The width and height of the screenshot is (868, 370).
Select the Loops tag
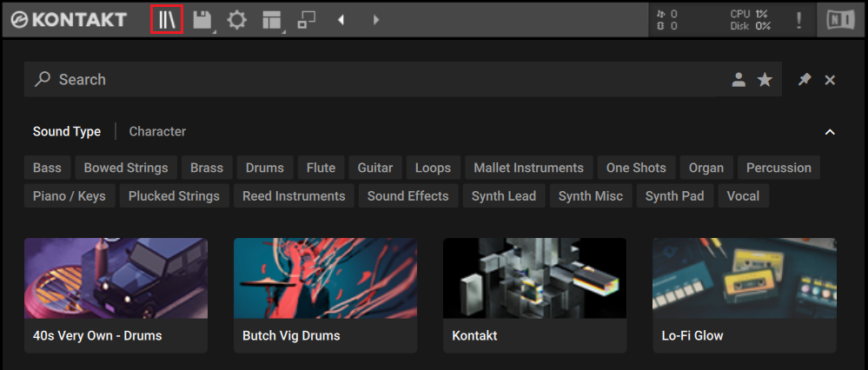point(433,168)
